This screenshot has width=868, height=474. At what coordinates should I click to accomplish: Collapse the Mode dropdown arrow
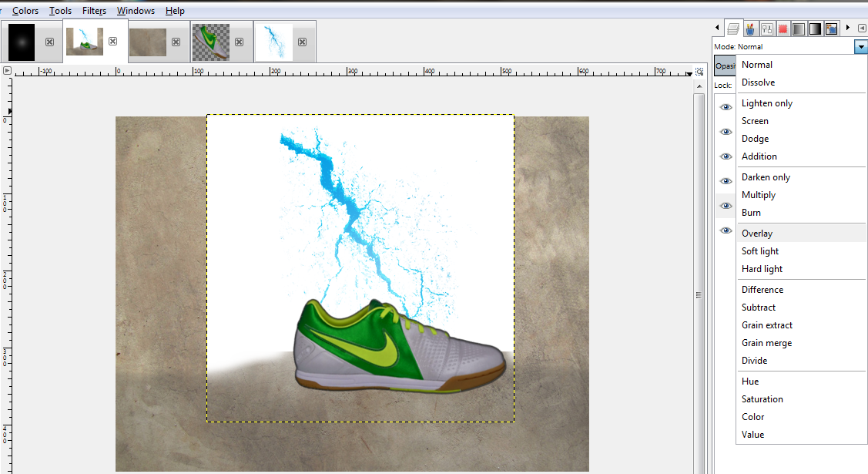(x=861, y=47)
